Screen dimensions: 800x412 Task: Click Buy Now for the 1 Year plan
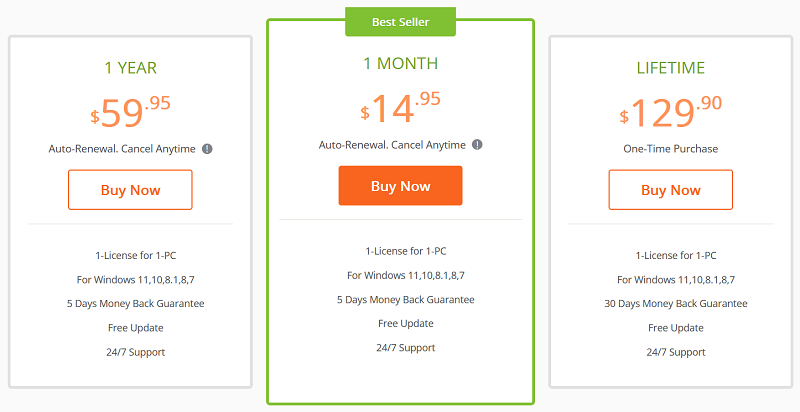click(x=130, y=190)
